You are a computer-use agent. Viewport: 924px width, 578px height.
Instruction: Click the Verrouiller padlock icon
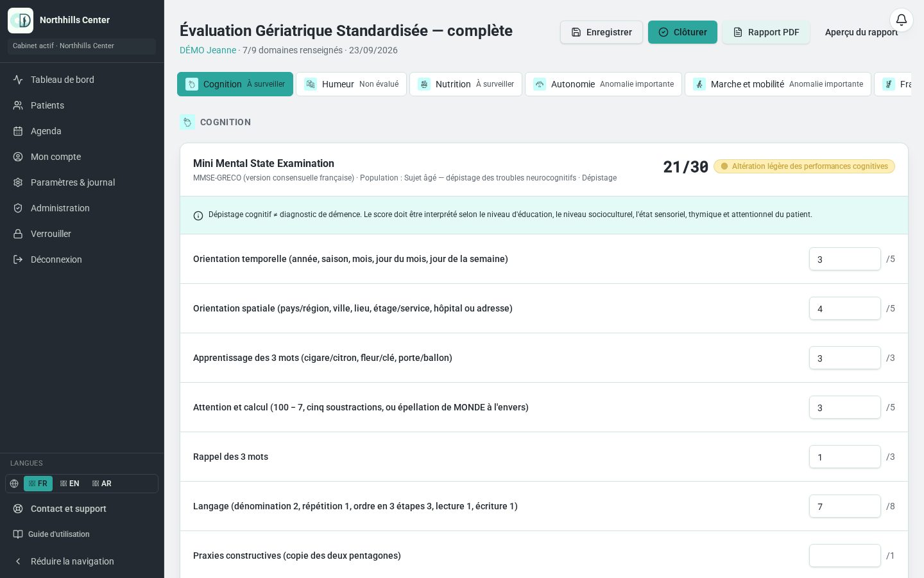click(18, 234)
